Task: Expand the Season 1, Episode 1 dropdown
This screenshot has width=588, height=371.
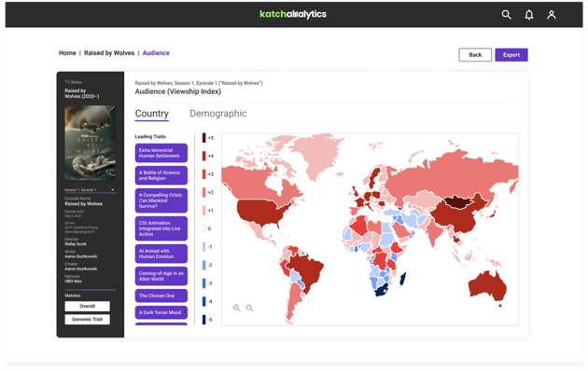Action: (x=90, y=190)
